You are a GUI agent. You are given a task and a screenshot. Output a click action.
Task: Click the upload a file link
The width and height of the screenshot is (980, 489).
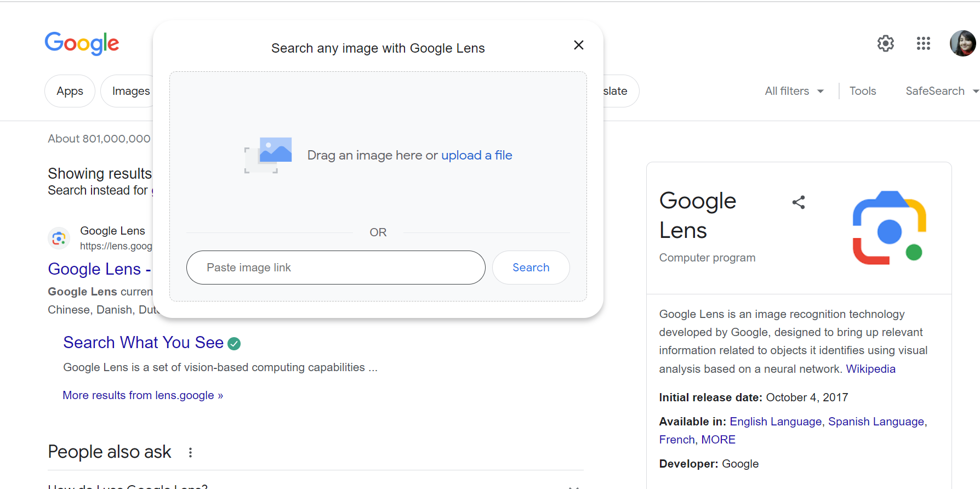tap(476, 155)
